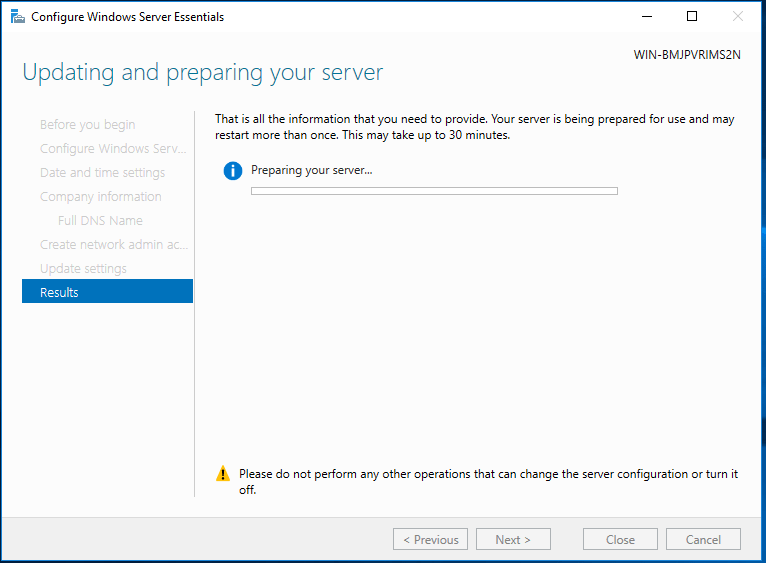Select the Full DNS Name sub-step
The width and height of the screenshot is (766, 563).
[x=100, y=220]
